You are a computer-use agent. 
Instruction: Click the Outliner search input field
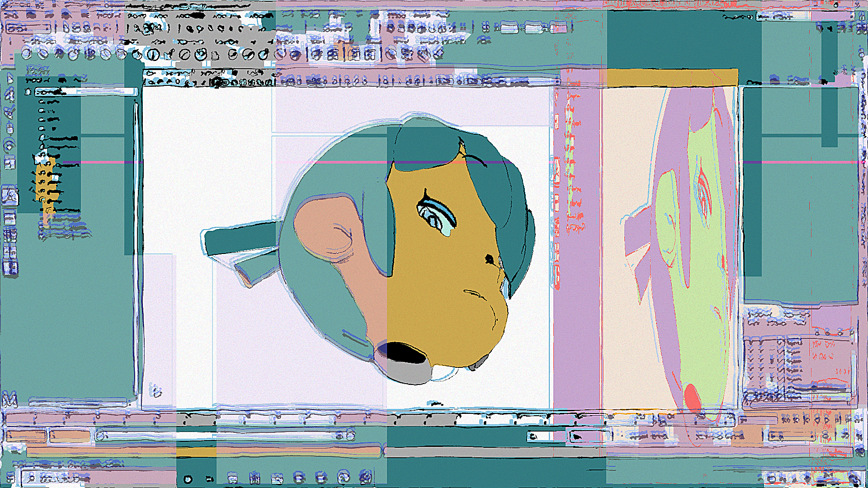click(x=86, y=92)
